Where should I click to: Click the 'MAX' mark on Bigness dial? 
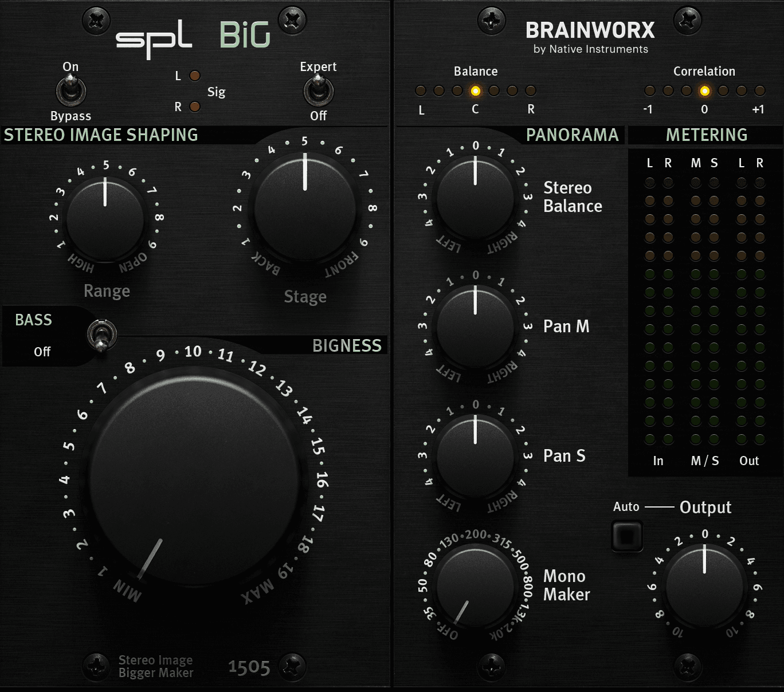[x=257, y=592]
